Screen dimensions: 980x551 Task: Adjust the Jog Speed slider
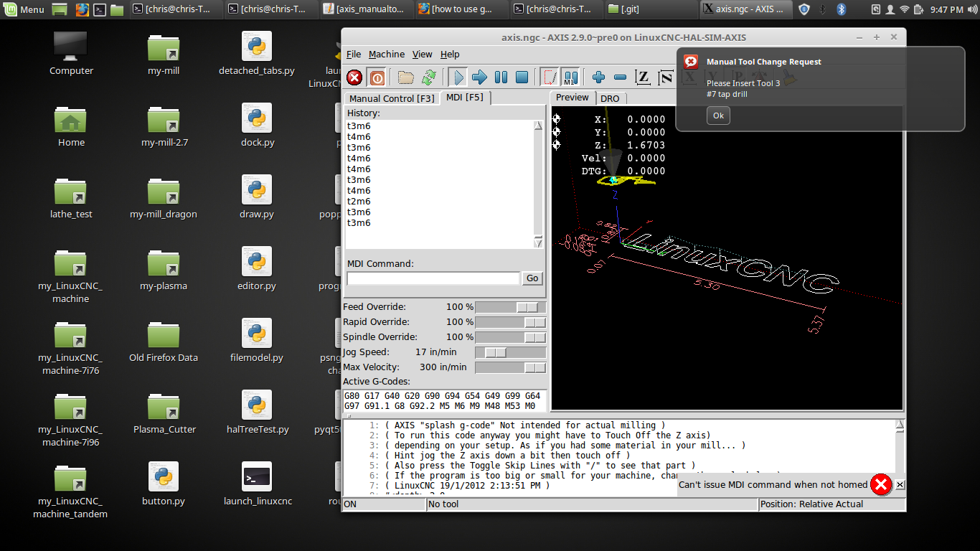click(510, 352)
